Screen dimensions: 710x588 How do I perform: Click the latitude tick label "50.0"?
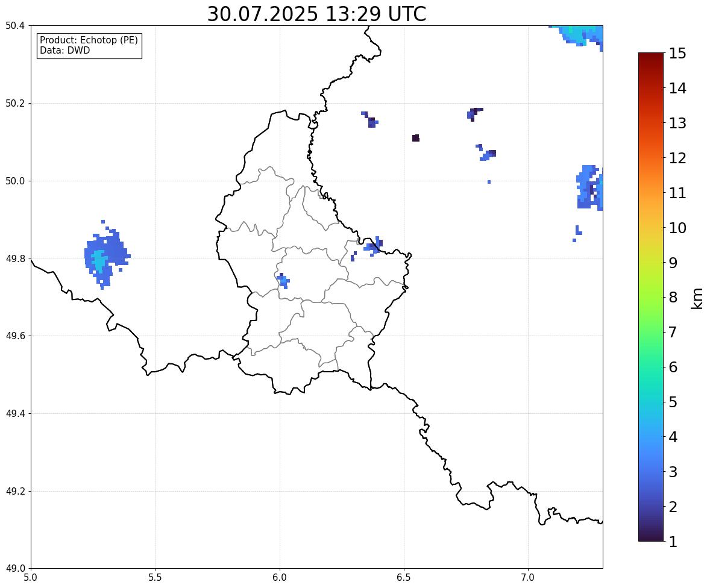[x=15, y=181]
